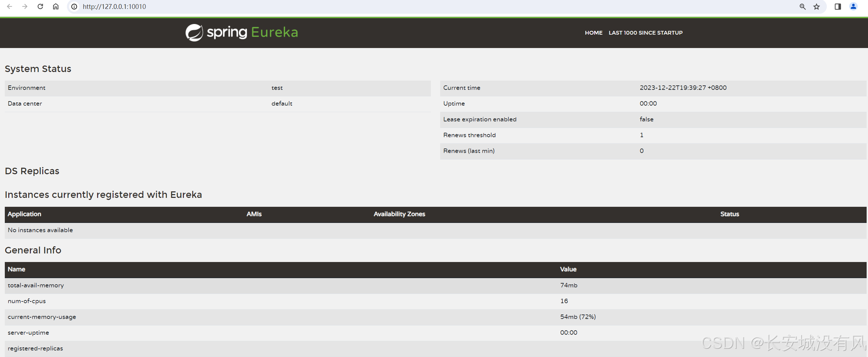Screen dimensions: 868x357
Task: Select the Renews threshold label
Action: tap(469, 135)
